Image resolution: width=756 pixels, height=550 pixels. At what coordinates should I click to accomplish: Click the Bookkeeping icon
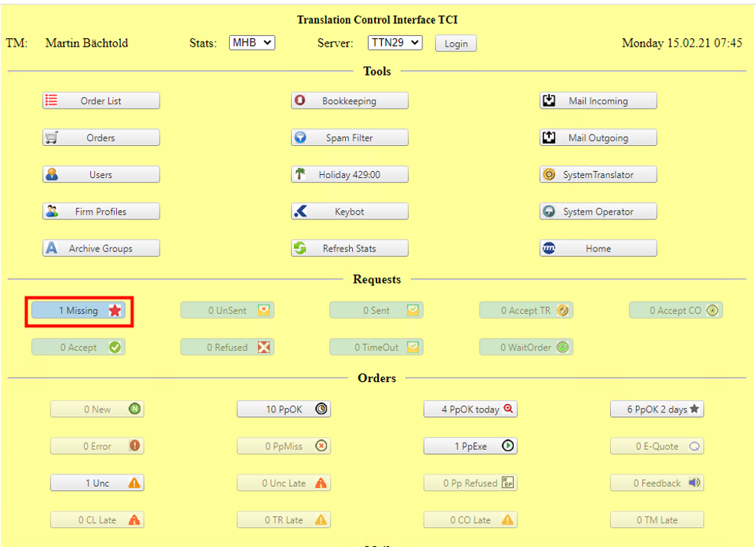point(300,100)
